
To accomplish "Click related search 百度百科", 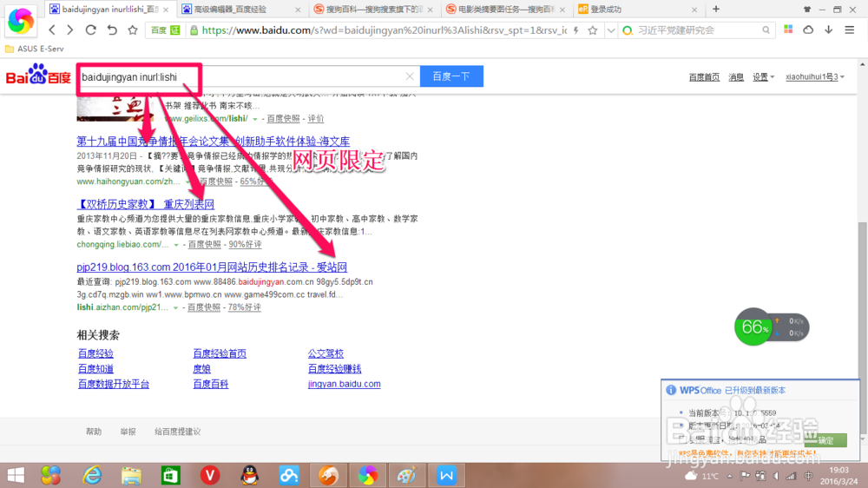I will pos(210,384).
